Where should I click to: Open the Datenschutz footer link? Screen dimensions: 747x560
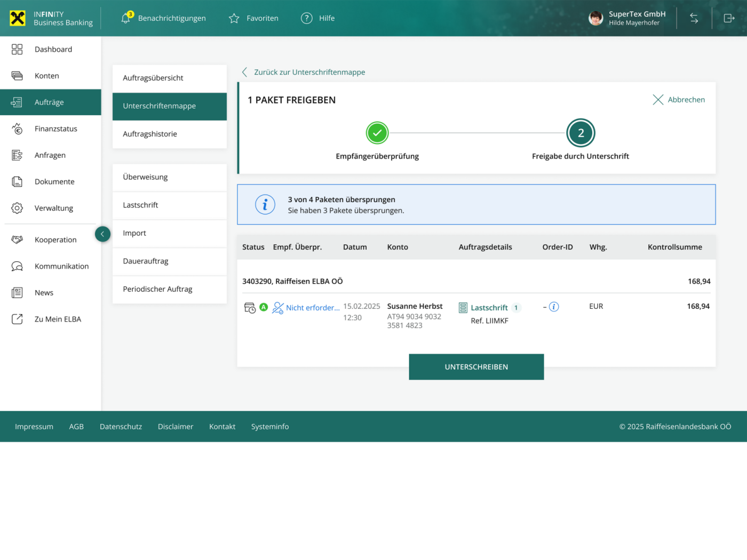tap(121, 427)
